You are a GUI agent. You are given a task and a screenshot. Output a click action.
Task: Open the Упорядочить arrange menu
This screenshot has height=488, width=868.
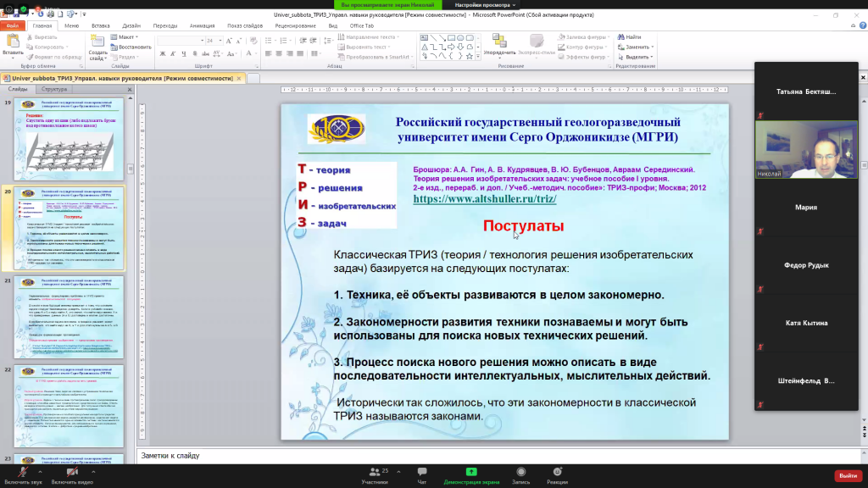click(499, 45)
